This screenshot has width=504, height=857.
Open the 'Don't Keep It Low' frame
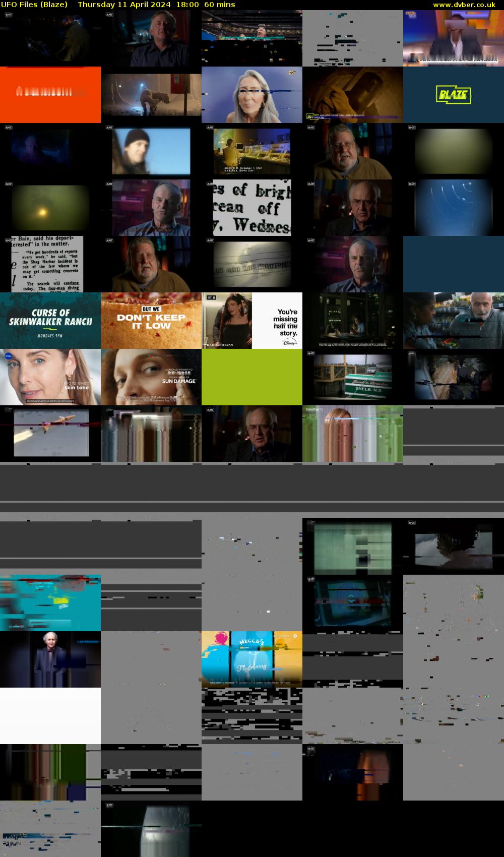click(151, 321)
